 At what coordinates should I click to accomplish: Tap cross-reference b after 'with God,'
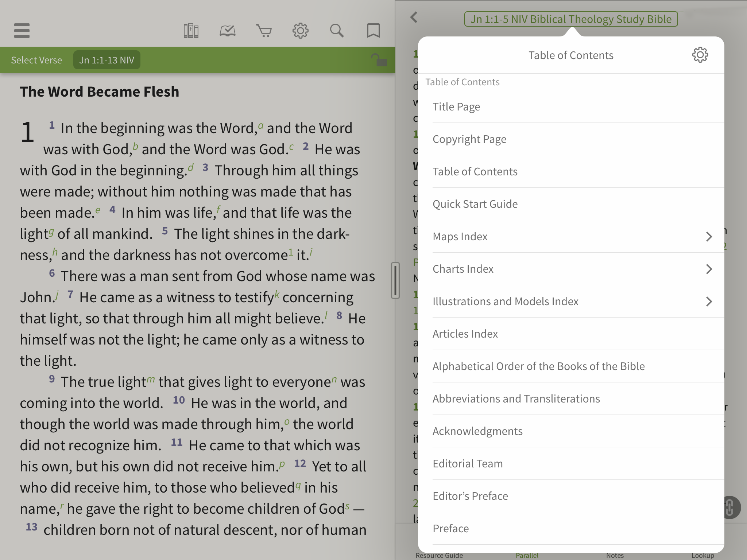[135, 146]
